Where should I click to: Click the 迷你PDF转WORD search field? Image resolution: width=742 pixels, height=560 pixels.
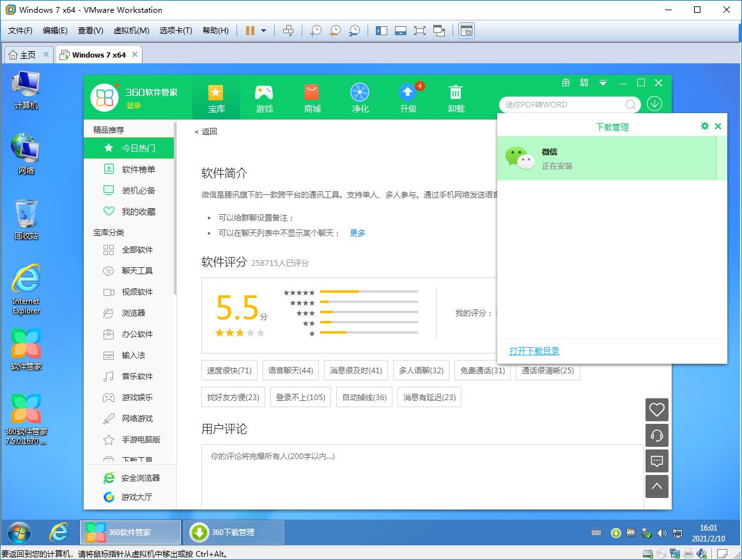tap(562, 105)
